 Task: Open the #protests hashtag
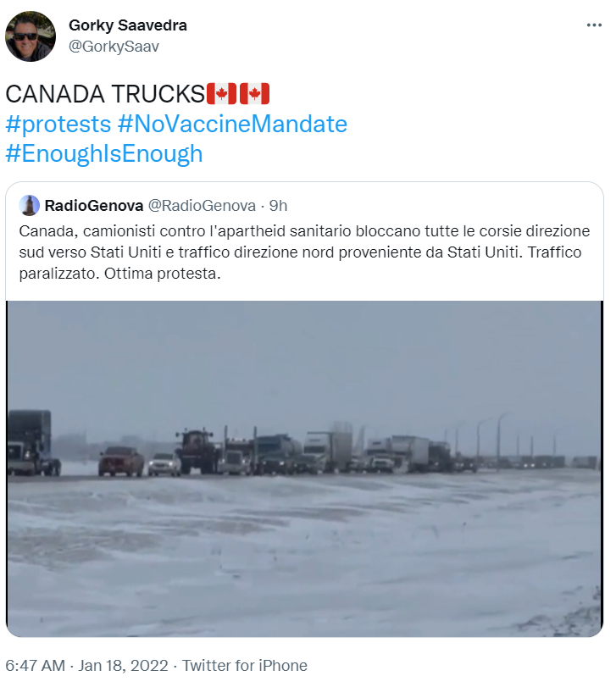(x=58, y=124)
